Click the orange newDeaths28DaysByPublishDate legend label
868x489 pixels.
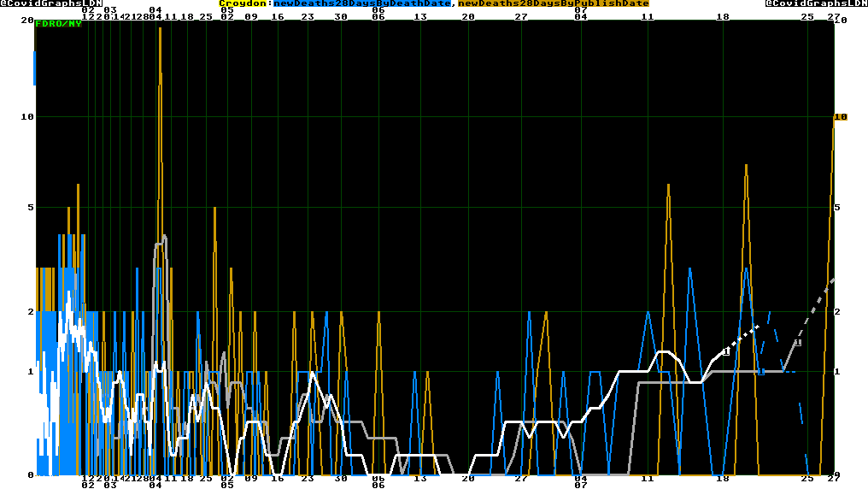tap(554, 3)
